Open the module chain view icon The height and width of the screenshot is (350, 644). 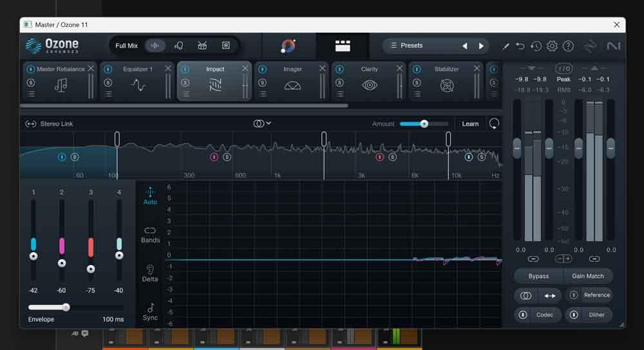pos(343,46)
